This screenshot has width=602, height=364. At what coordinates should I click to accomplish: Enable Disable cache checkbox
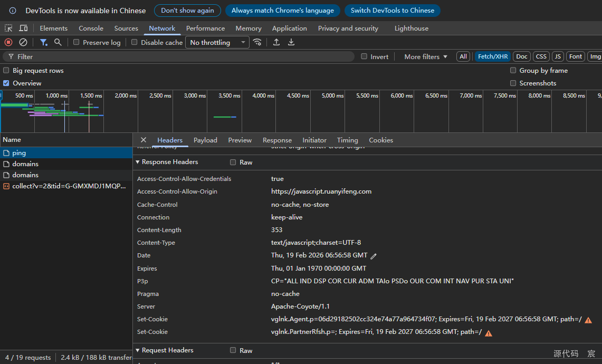click(x=134, y=42)
